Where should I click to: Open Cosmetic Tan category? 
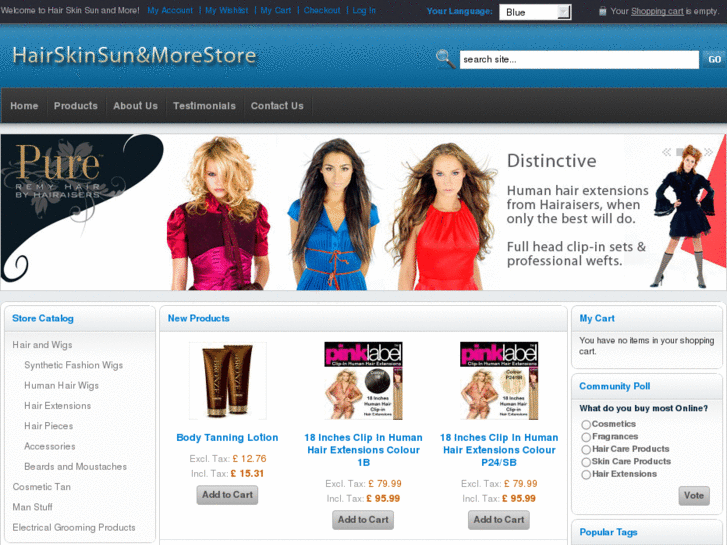point(42,487)
